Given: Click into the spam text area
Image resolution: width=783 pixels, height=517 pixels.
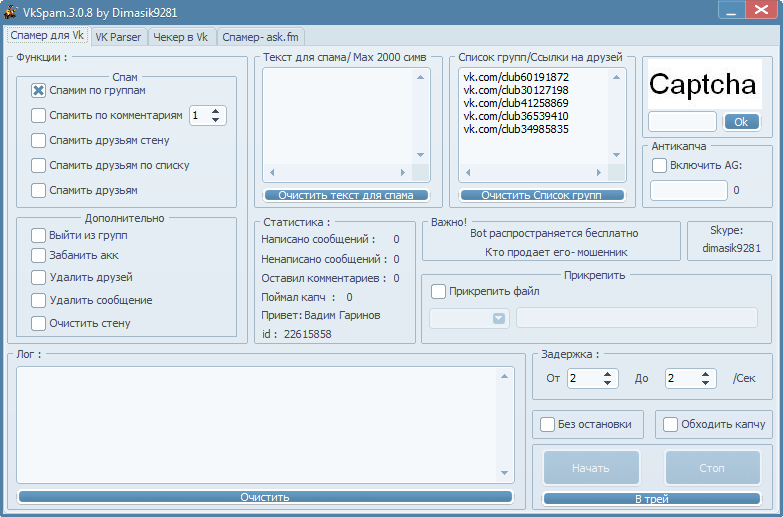Looking at the screenshot, I should [x=338, y=116].
